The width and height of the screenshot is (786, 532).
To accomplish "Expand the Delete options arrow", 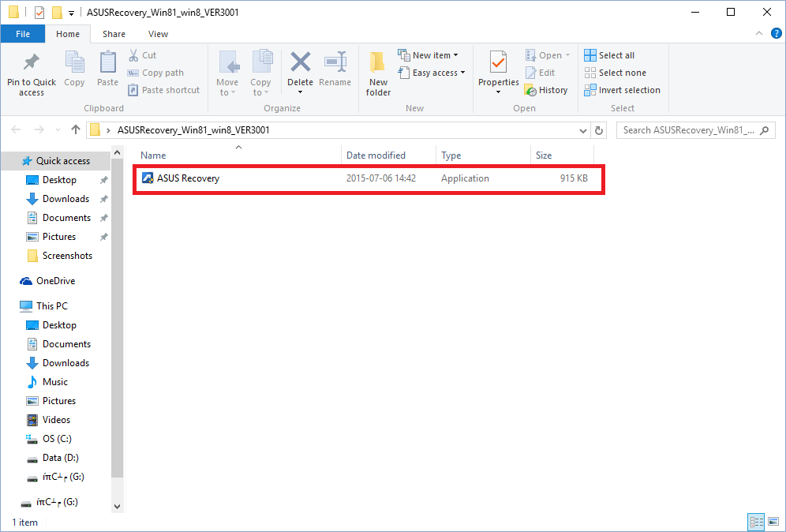I will tap(300, 92).
